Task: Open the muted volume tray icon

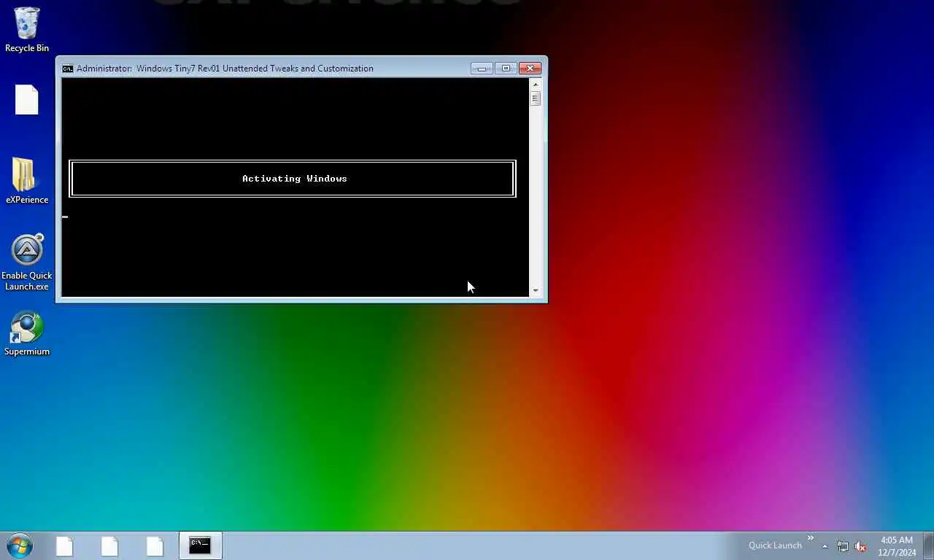Action: pos(860,546)
